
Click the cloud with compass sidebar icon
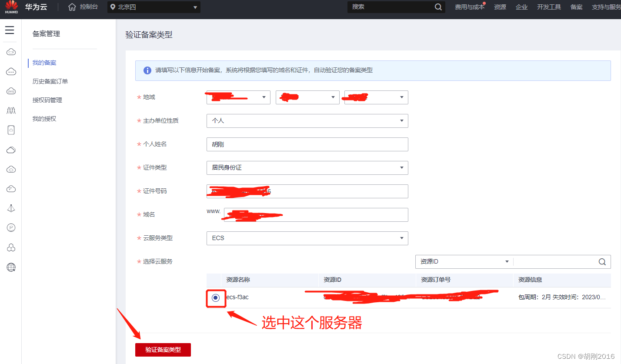(11, 189)
